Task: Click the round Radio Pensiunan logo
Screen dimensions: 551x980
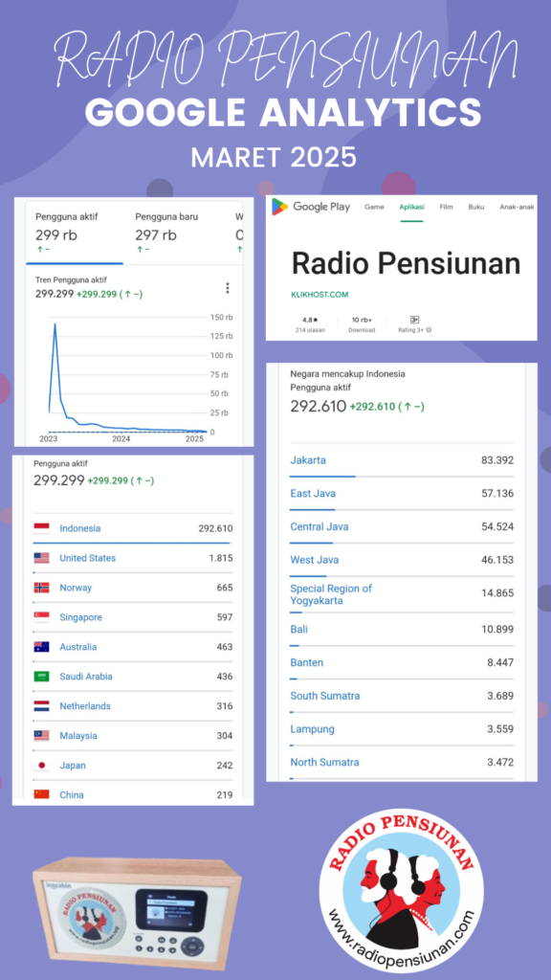Action: pos(401,892)
